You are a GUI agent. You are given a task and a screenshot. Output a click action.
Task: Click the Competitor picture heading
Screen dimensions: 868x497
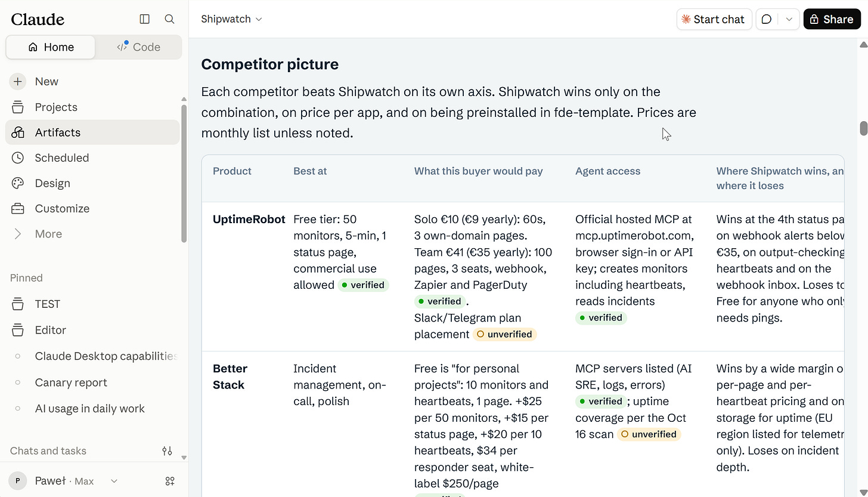tap(269, 64)
